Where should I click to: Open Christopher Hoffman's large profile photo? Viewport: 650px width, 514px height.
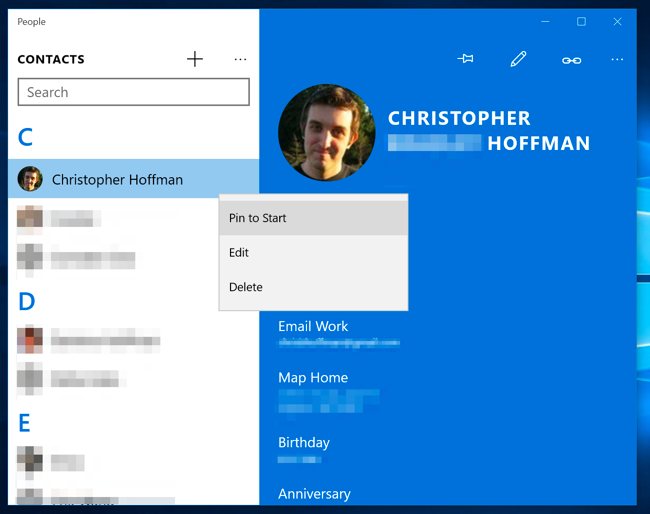pos(327,133)
